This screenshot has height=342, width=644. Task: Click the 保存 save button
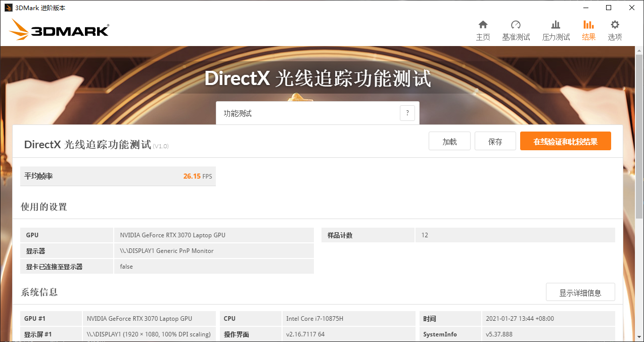(495, 141)
